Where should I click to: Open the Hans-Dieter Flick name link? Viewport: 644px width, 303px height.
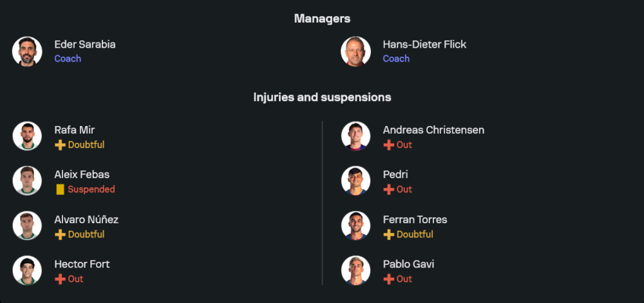pyautogui.click(x=424, y=44)
